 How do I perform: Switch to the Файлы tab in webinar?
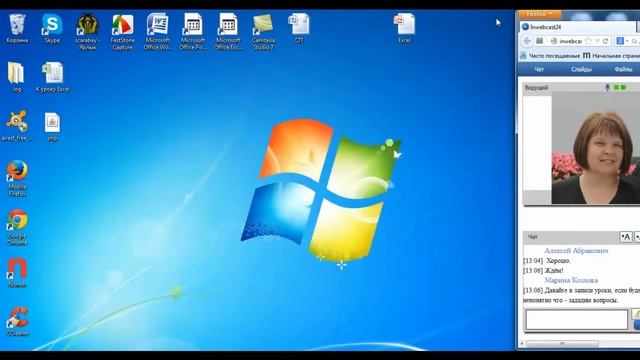click(623, 69)
